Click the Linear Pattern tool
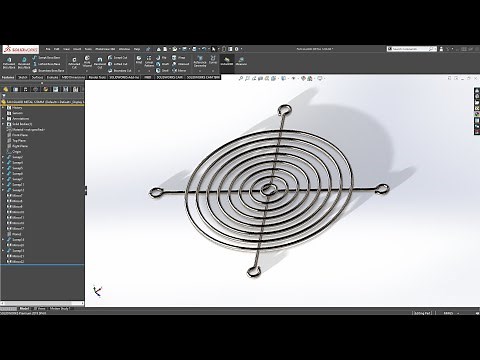The width and height of the screenshot is (480, 360). (x=149, y=61)
